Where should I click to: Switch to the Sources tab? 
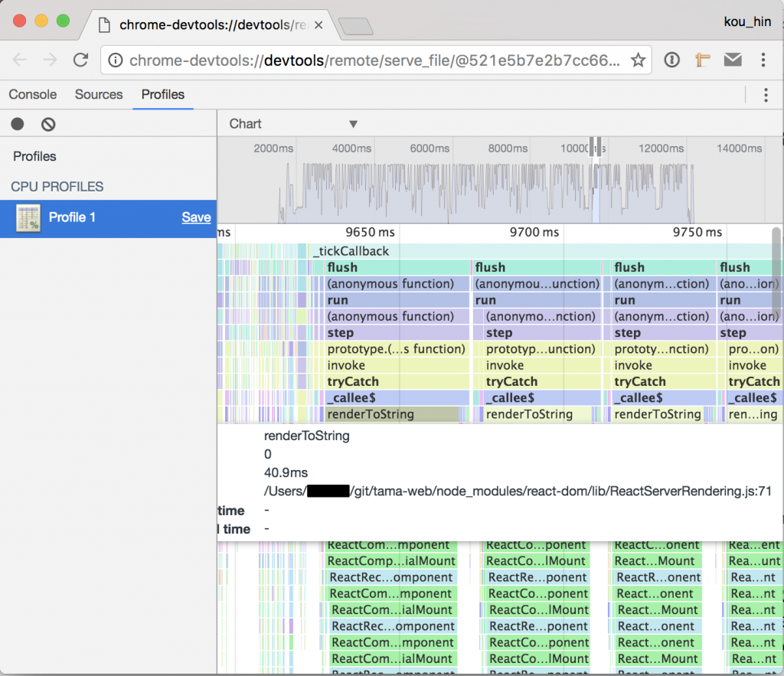(x=99, y=93)
